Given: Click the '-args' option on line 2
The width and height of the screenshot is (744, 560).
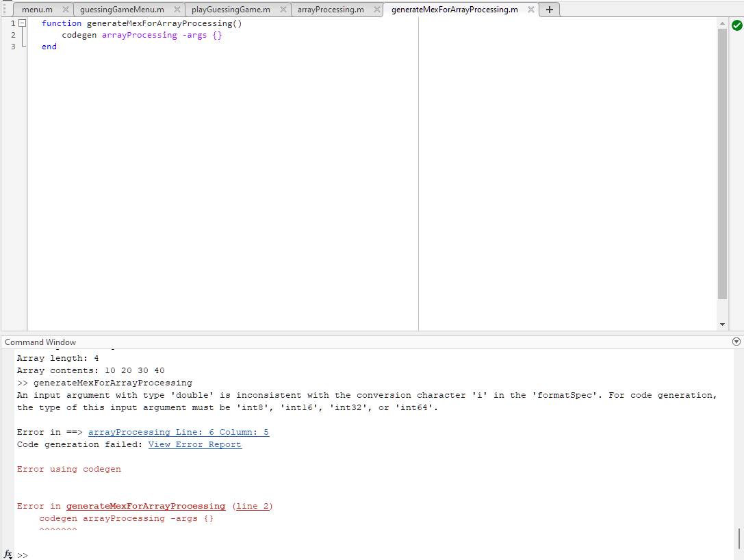Looking at the screenshot, I should (194, 35).
